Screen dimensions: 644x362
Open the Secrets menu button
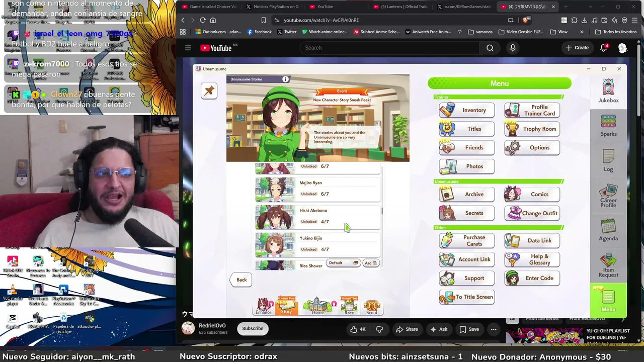click(x=466, y=213)
